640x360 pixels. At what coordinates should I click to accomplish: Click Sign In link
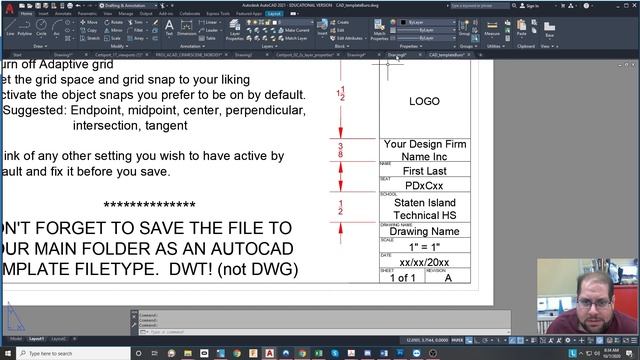[x=529, y=6]
